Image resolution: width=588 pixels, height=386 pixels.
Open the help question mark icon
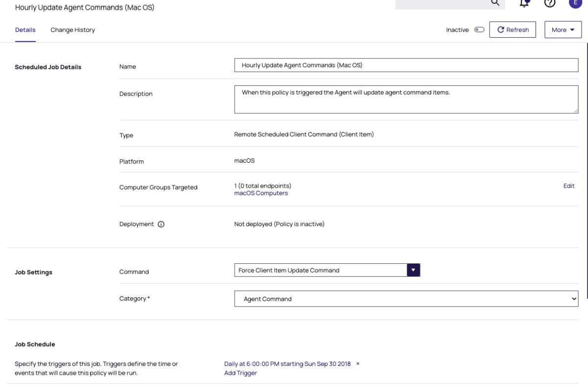tap(550, 3)
